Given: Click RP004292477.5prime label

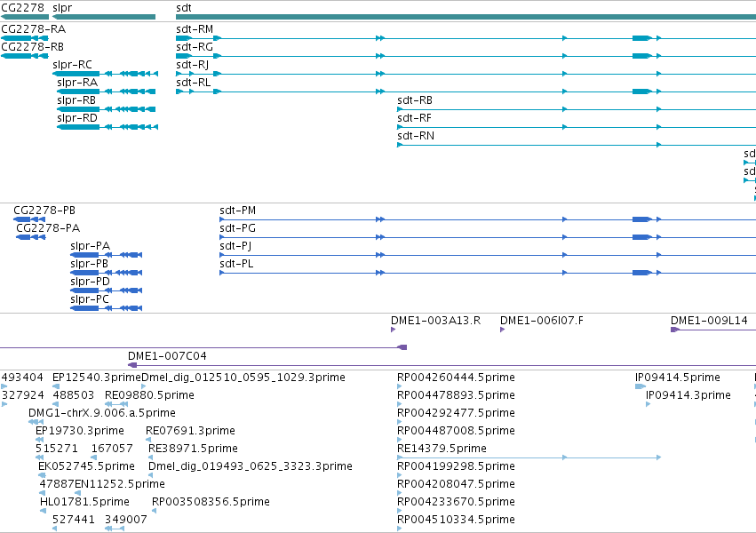Looking at the screenshot, I should click(x=456, y=413).
